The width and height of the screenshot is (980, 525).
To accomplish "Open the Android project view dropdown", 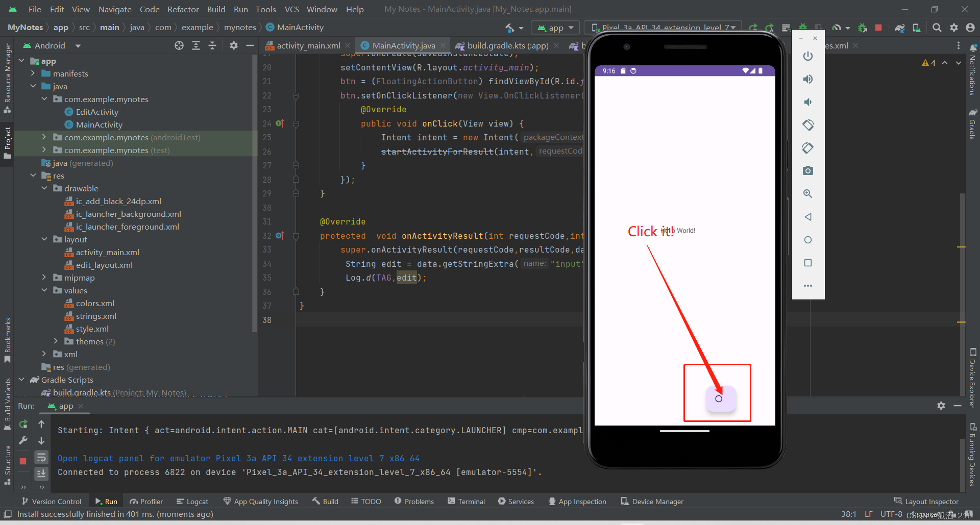I will click(x=52, y=45).
